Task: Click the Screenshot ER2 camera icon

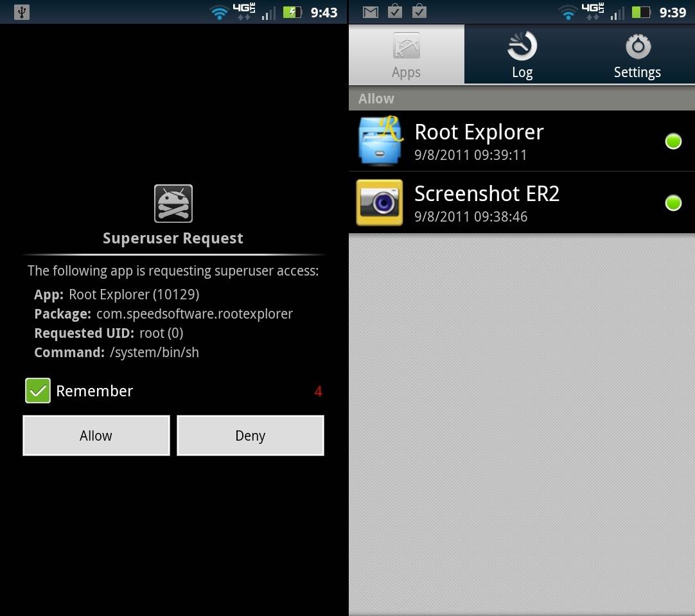Action: pos(380,202)
